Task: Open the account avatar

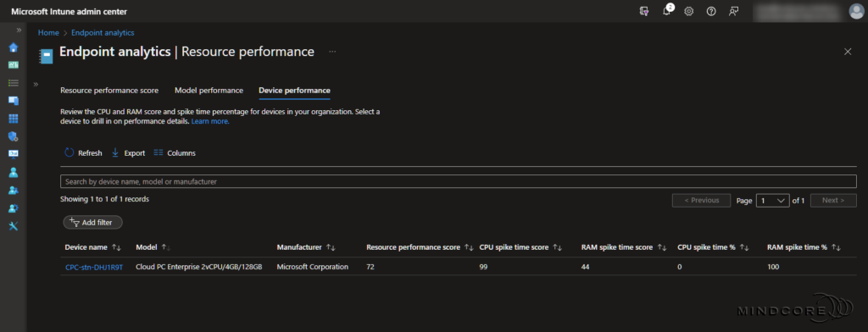Action: tap(856, 11)
